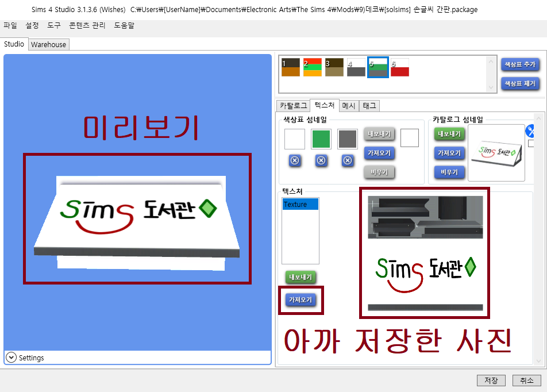Click 비우기 in 카탈로그 섬네일 group
The width and height of the screenshot is (547, 392).
[449, 172]
